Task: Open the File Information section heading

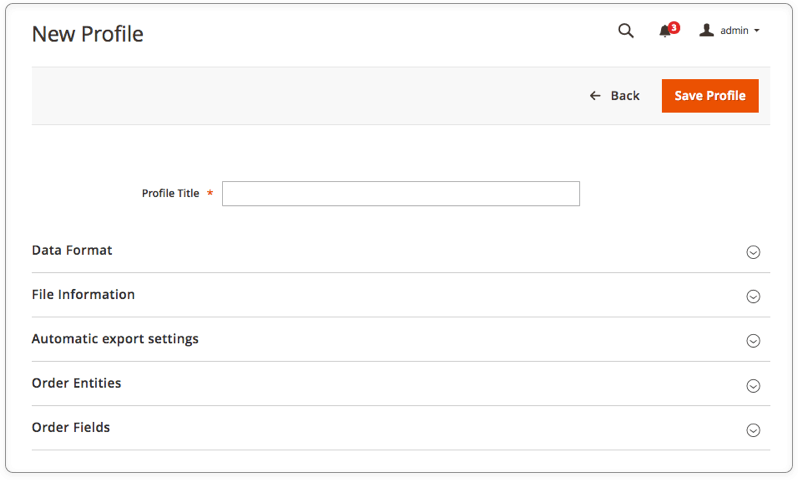Action: (83, 294)
